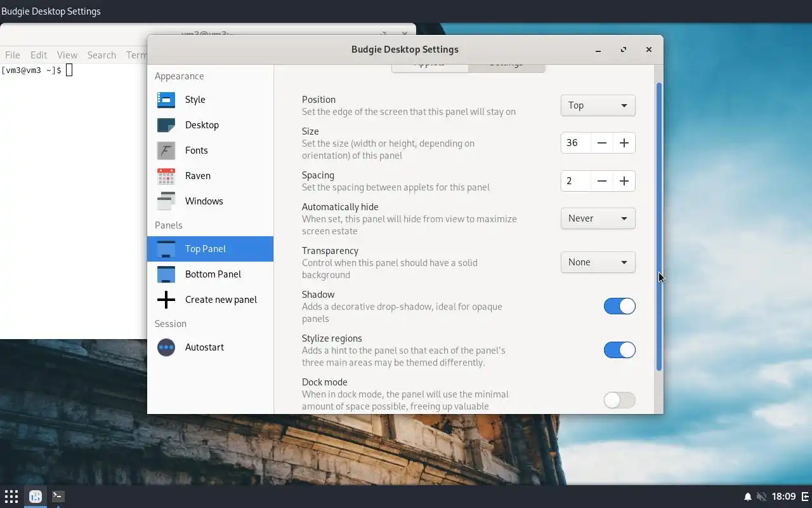Toggle the Stylize regions switch
Image resolution: width=812 pixels, height=508 pixels.
[x=619, y=350]
